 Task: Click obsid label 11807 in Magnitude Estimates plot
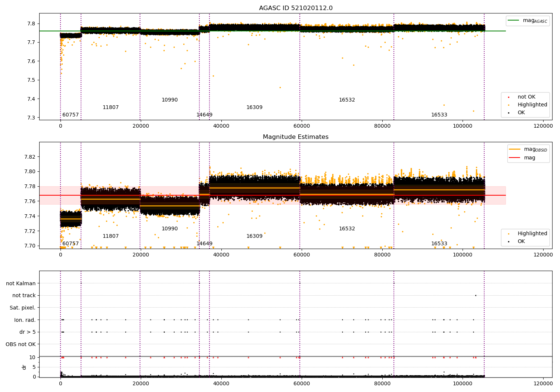[111, 236]
